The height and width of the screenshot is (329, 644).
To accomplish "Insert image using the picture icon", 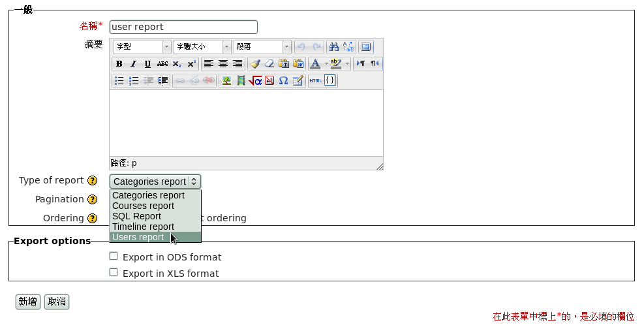I will 226,81.
